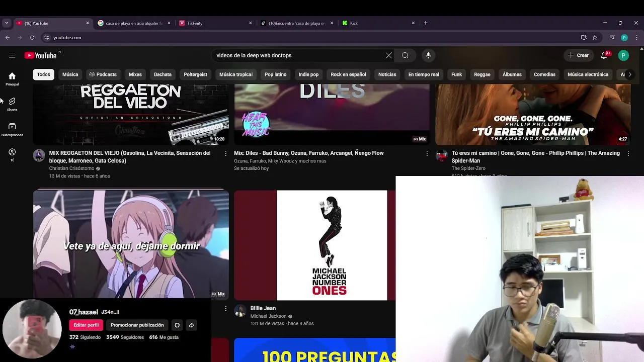Click the Crear button
644x362 pixels.
[578, 55]
